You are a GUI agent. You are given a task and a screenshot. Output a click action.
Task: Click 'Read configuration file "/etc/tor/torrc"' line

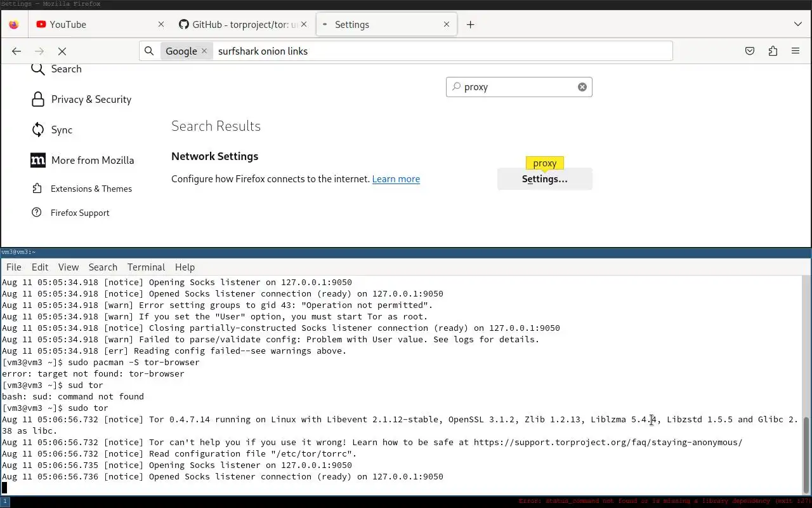180,453
